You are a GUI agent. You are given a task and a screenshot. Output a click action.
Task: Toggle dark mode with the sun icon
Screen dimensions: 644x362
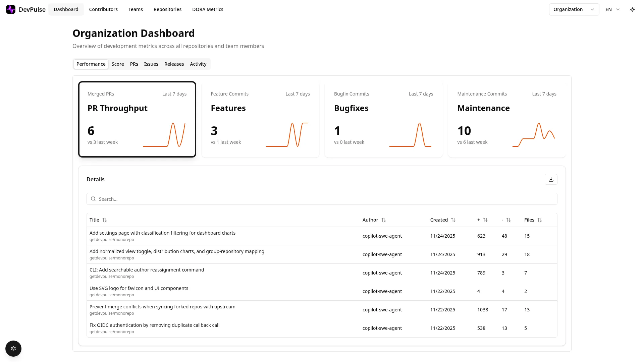pyautogui.click(x=633, y=9)
